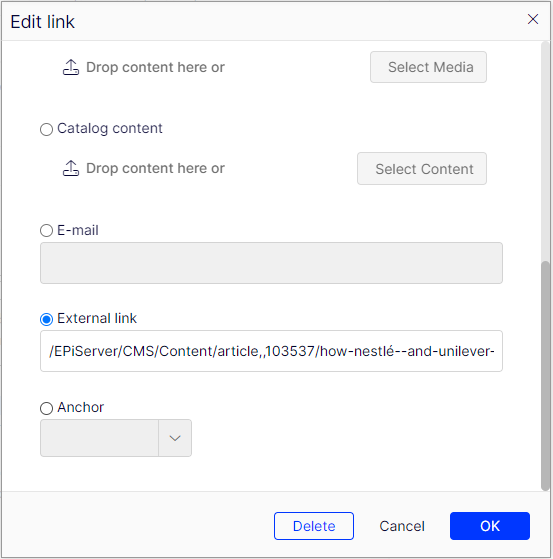The image size is (553, 559).
Task: Cancel editing the link
Action: pyautogui.click(x=402, y=526)
